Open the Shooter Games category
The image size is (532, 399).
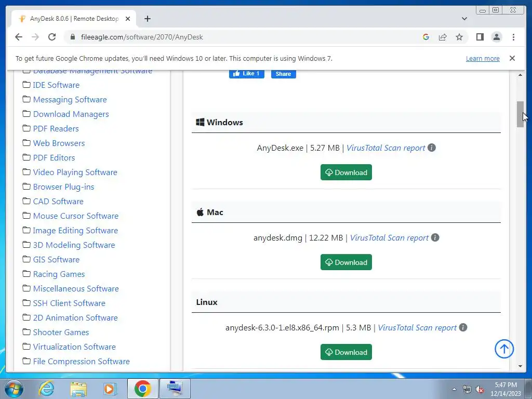[61, 332]
